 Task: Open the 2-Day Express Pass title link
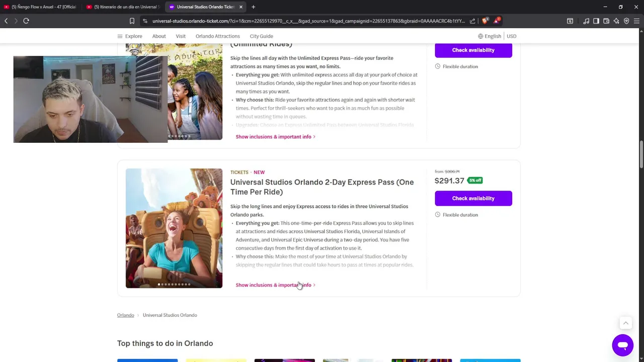coord(322,187)
